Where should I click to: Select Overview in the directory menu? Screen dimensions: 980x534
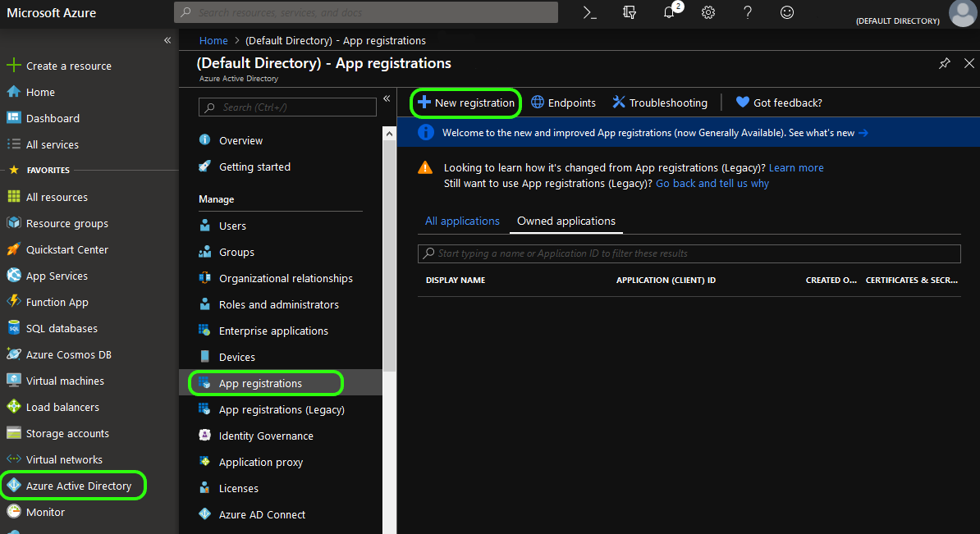(231, 140)
